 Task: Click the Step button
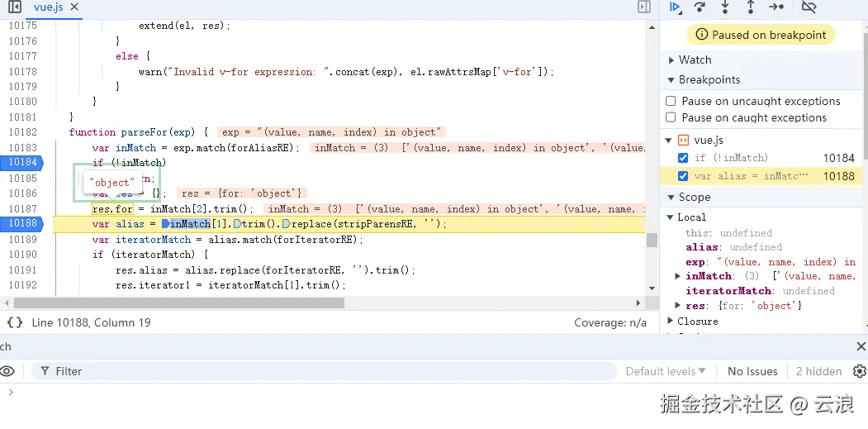pos(776,7)
